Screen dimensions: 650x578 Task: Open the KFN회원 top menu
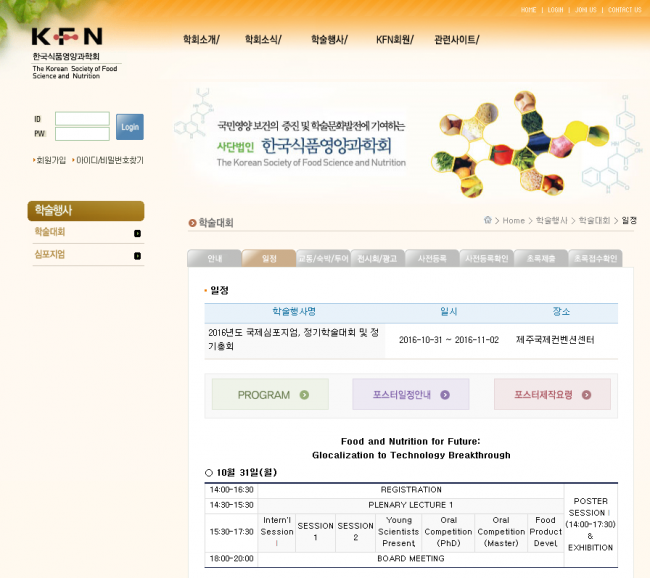point(394,40)
